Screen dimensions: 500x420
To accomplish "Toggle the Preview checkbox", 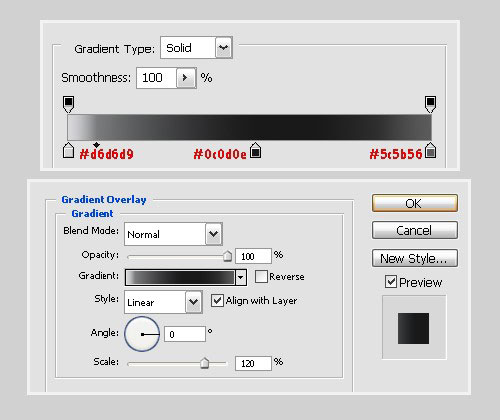I will coord(391,282).
